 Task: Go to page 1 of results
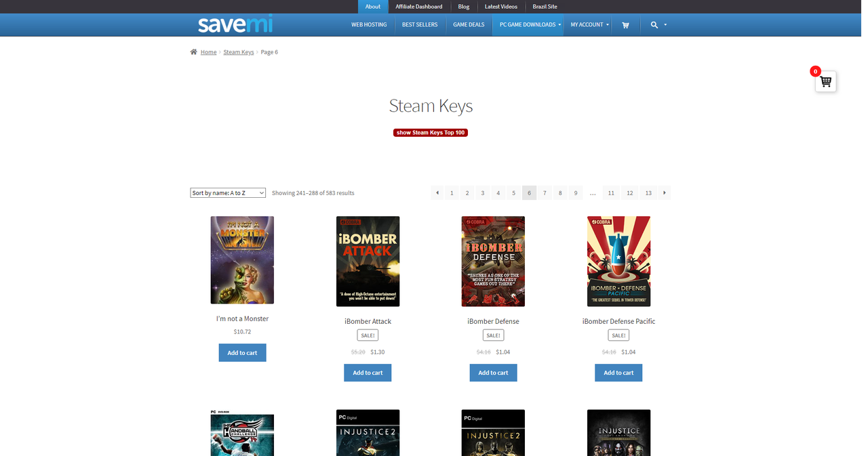click(452, 193)
